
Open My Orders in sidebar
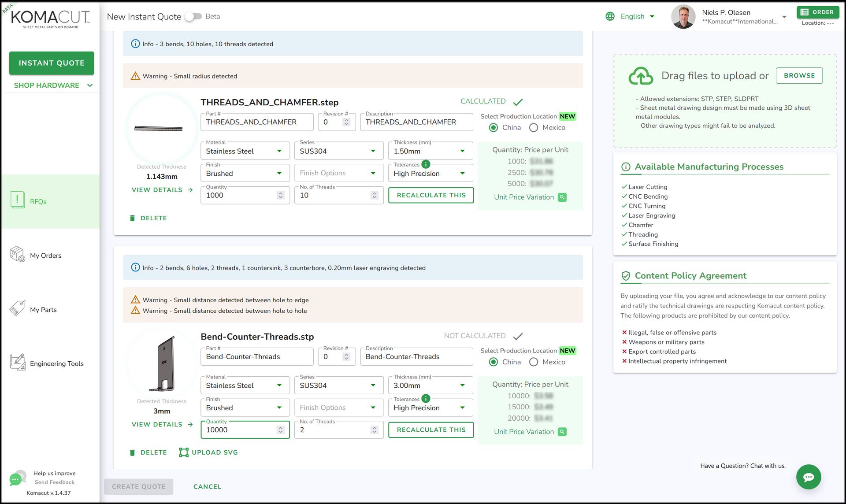coord(45,256)
